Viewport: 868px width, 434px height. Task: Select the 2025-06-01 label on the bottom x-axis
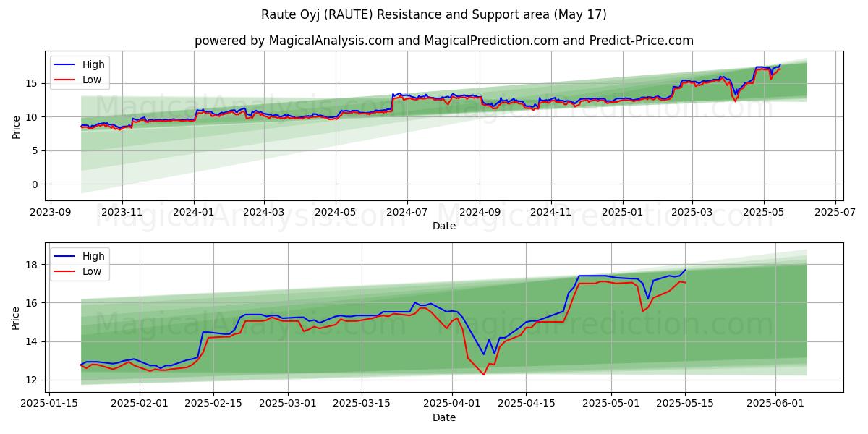click(775, 404)
